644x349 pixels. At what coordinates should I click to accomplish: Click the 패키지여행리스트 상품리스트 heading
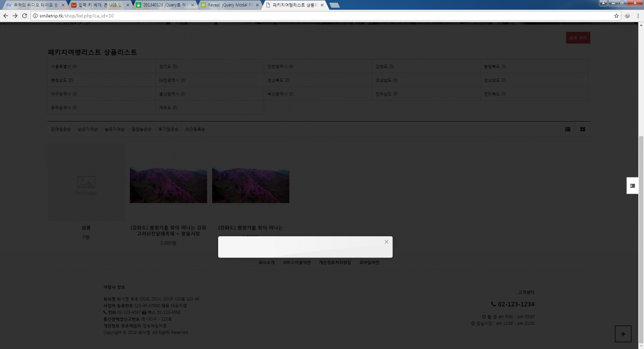click(x=92, y=52)
